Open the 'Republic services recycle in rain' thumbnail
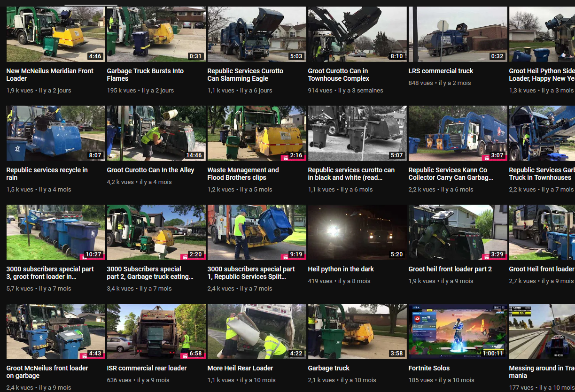 coord(55,133)
